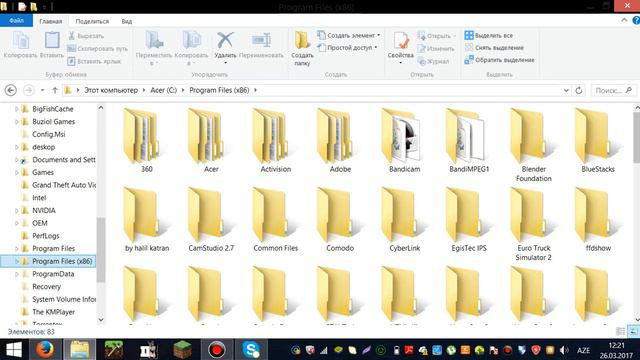
Task: Open the Windows Start button
Action: point(13,350)
